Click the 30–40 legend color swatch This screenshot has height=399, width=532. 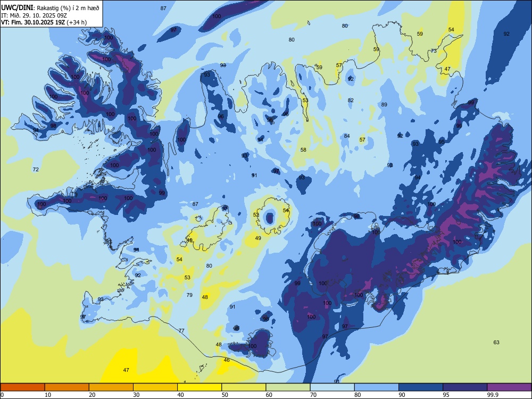pos(155,387)
